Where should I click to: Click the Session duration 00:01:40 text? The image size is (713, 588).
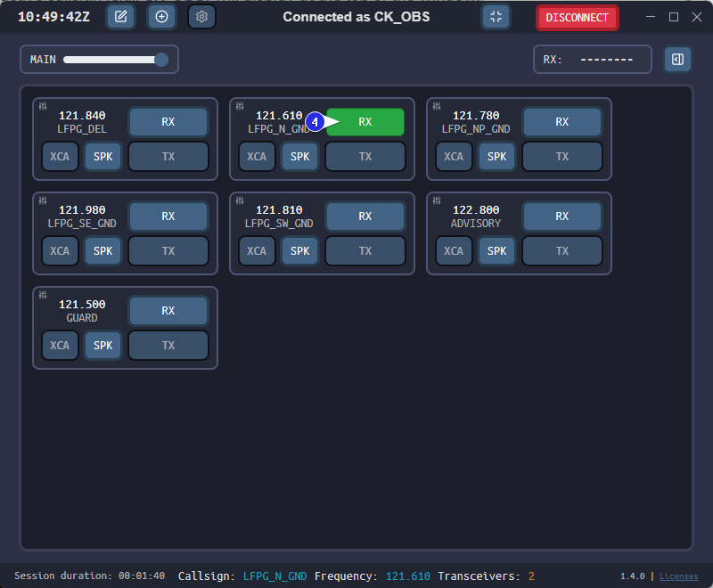pyautogui.click(x=90, y=576)
